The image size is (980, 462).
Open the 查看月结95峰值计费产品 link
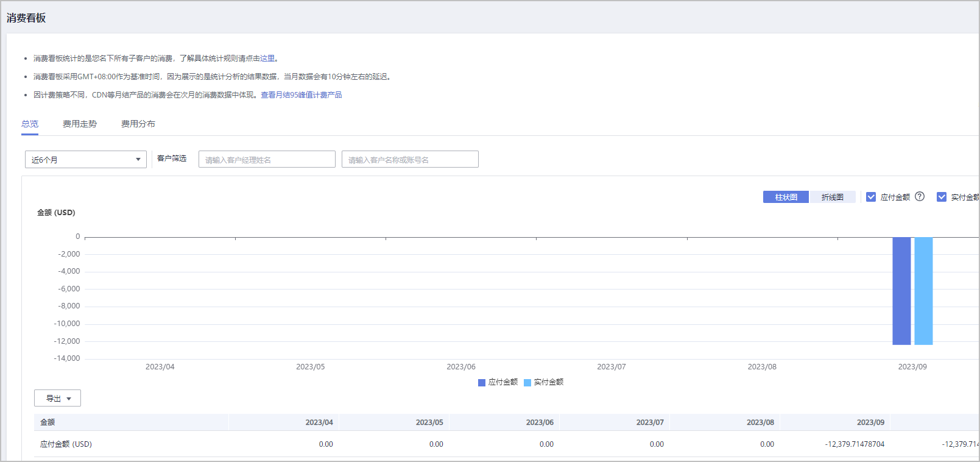pyautogui.click(x=301, y=95)
